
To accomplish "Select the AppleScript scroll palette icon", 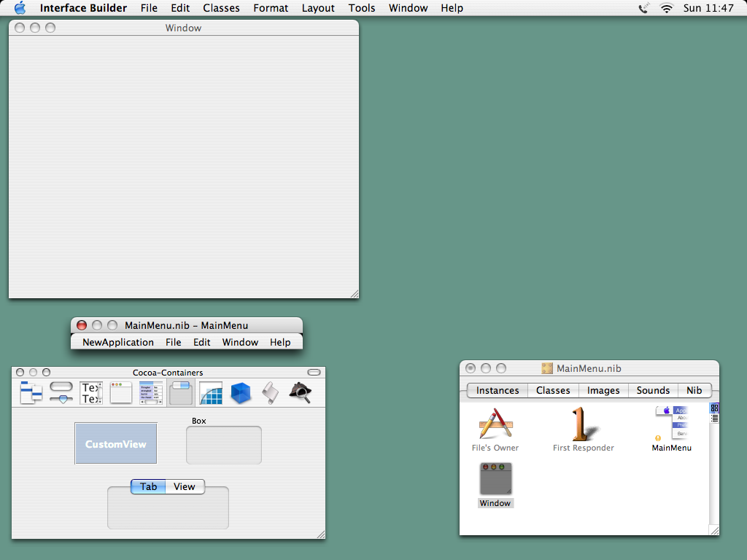I will pyautogui.click(x=270, y=393).
